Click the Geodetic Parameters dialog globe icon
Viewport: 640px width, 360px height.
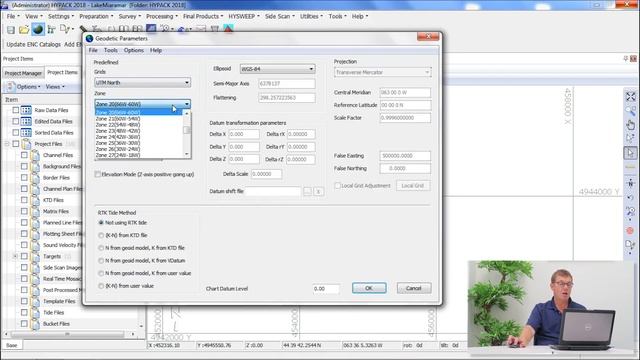[89, 38]
